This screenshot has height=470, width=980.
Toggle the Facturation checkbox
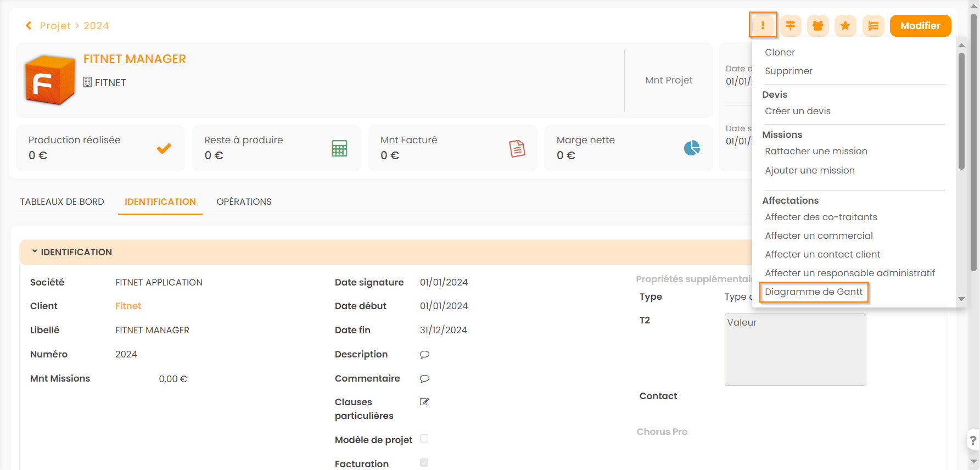(x=424, y=463)
